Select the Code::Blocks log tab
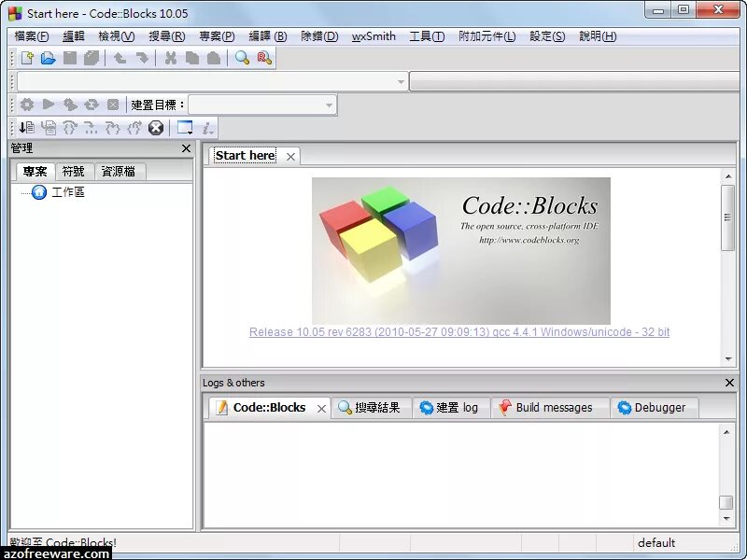This screenshot has width=747, height=560. click(x=269, y=408)
